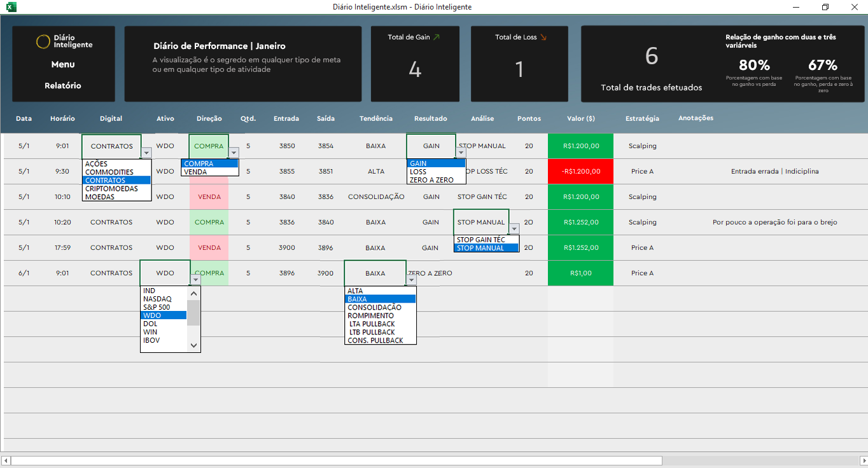Pick WDO in the Ativo list
The width and height of the screenshot is (868, 468).
click(x=164, y=315)
